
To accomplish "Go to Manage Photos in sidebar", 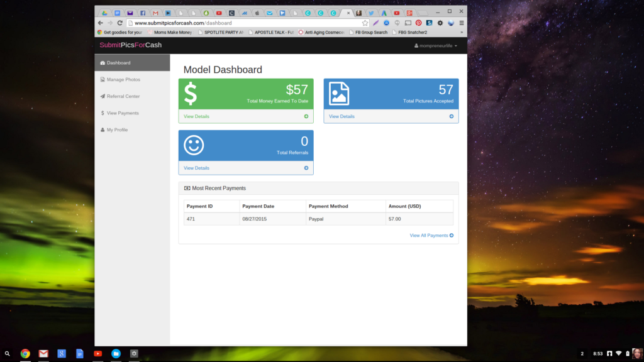I will (x=132, y=80).
